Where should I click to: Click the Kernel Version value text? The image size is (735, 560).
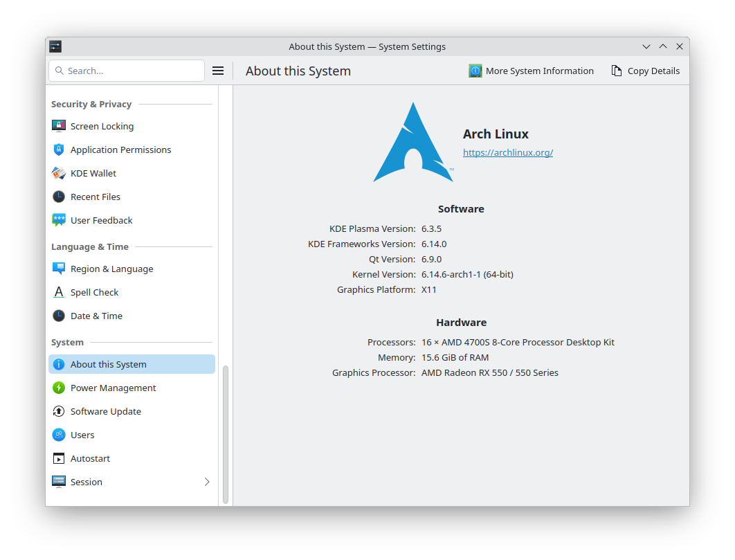pos(467,274)
